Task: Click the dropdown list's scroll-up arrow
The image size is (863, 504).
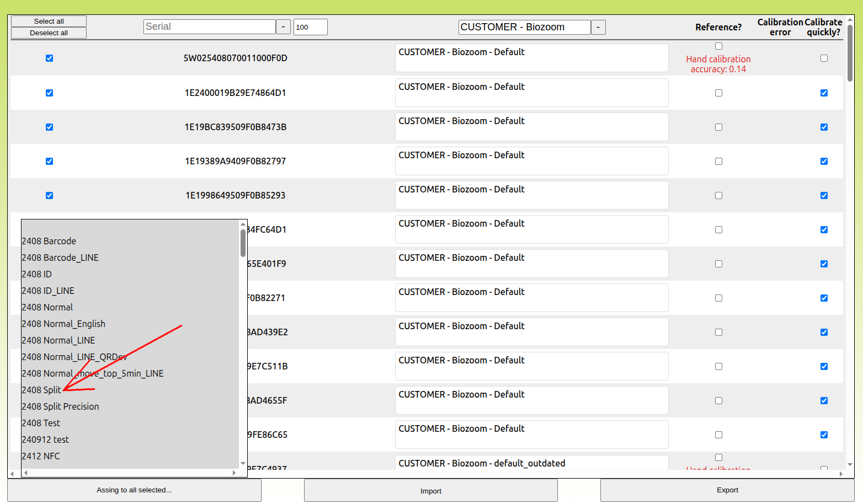Action: point(243,224)
